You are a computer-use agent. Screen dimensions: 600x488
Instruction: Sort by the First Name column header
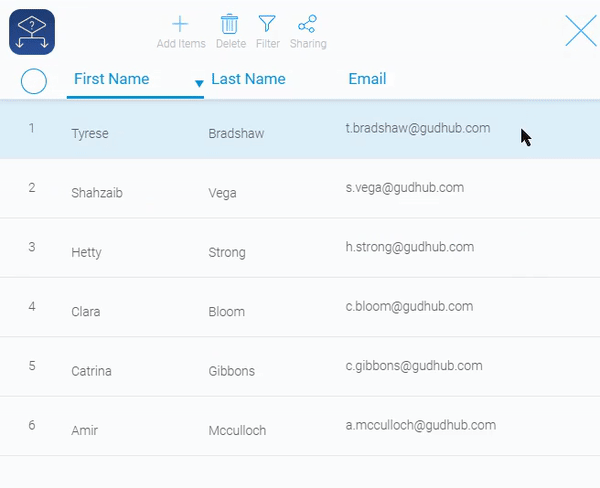112,79
